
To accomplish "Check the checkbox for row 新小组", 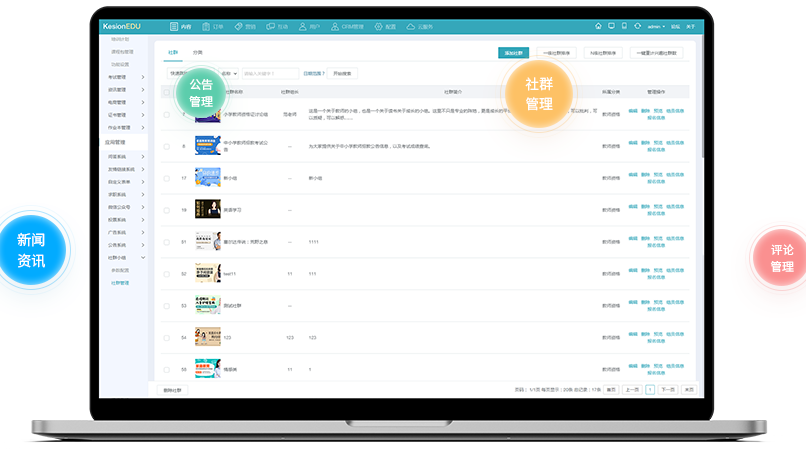I will pyautogui.click(x=167, y=178).
